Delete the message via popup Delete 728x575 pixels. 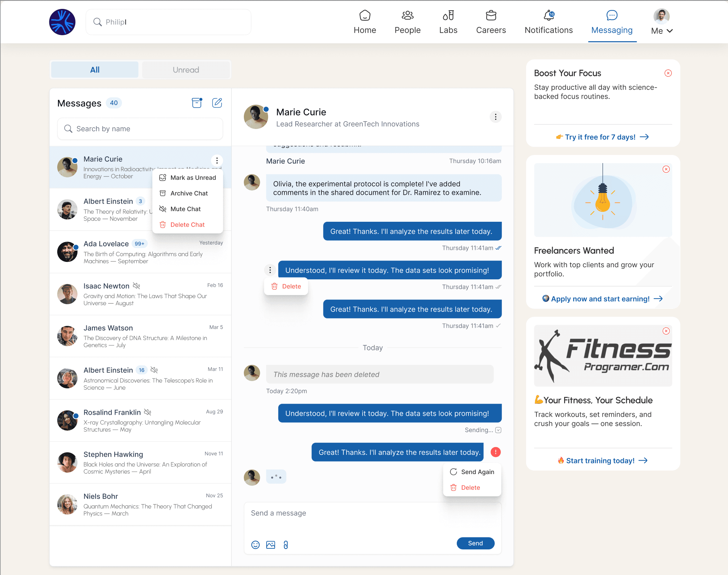tap(286, 286)
